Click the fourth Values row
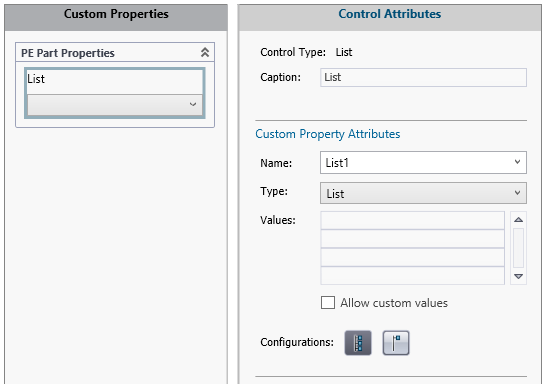 tap(412, 275)
